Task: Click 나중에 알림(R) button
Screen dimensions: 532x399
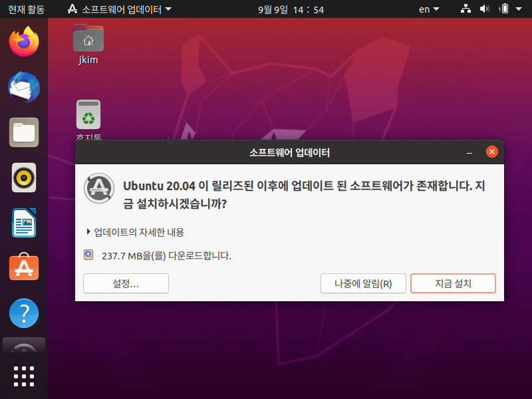Action: [363, 283]
